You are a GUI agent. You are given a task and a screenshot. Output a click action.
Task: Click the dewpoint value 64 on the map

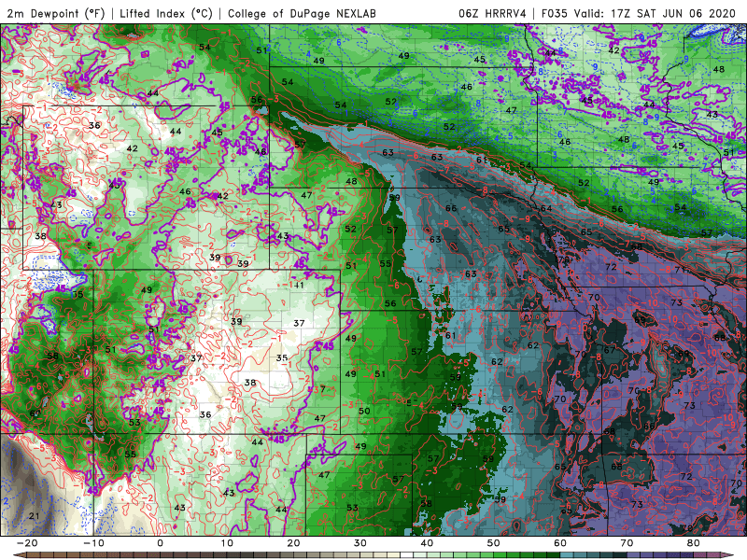point(546,208)
